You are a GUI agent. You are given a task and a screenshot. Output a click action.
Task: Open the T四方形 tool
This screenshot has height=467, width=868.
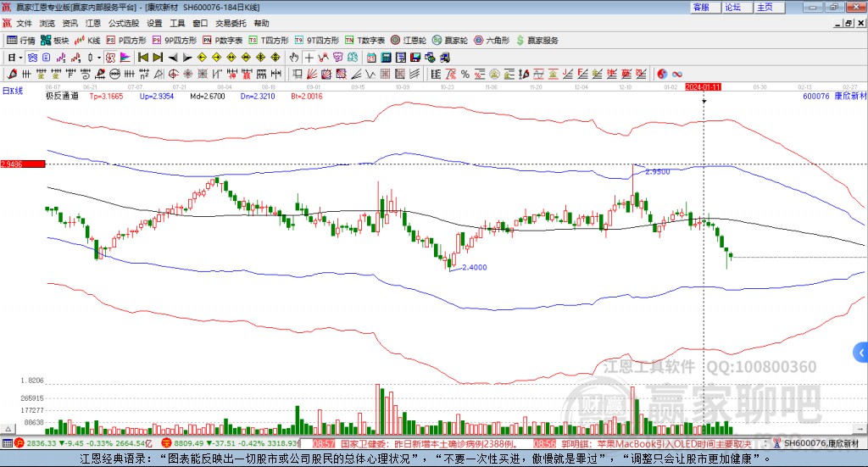(x=269, y=41)
